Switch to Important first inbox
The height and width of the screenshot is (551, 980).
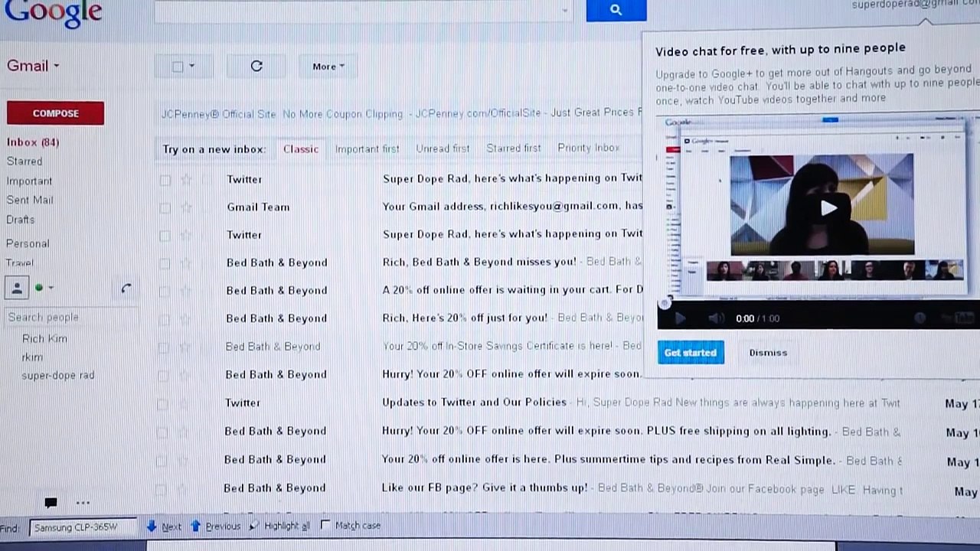point(367,148)
